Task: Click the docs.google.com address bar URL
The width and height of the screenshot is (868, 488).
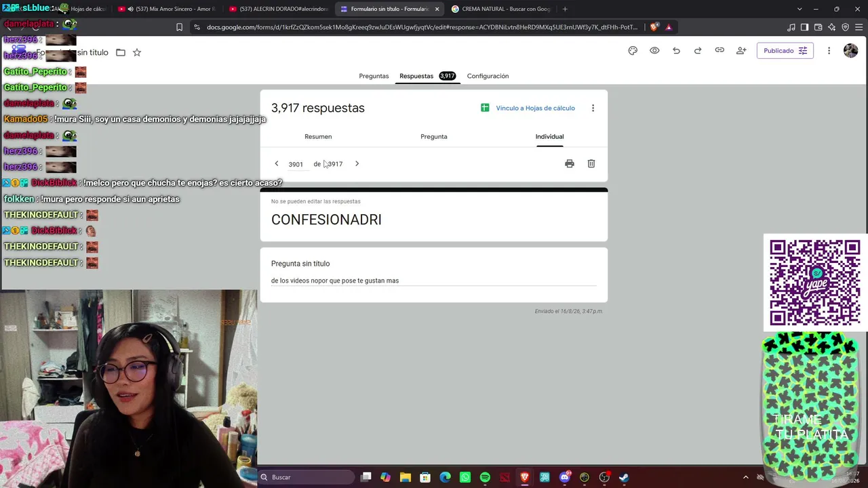Action: click(422, 27)
